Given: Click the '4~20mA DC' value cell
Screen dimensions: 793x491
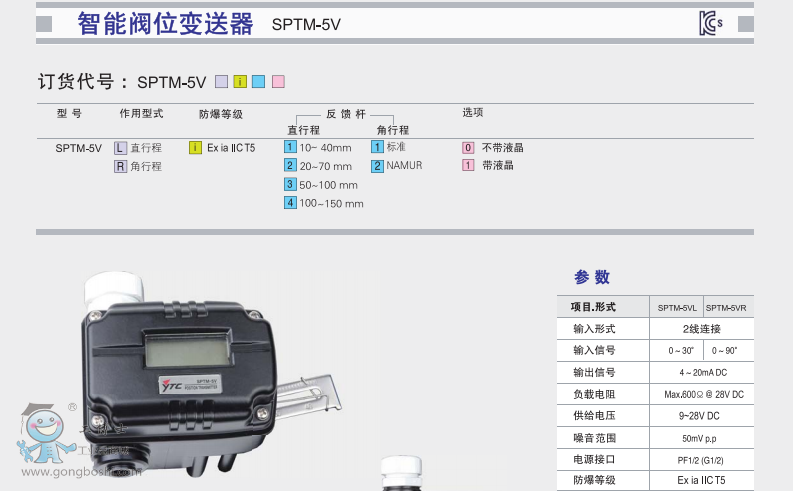Looking at the screenshot, I should tap(701, 372).
